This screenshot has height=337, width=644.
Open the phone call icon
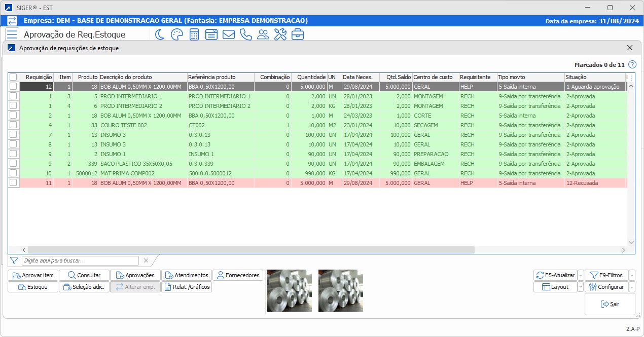[245, 34]
